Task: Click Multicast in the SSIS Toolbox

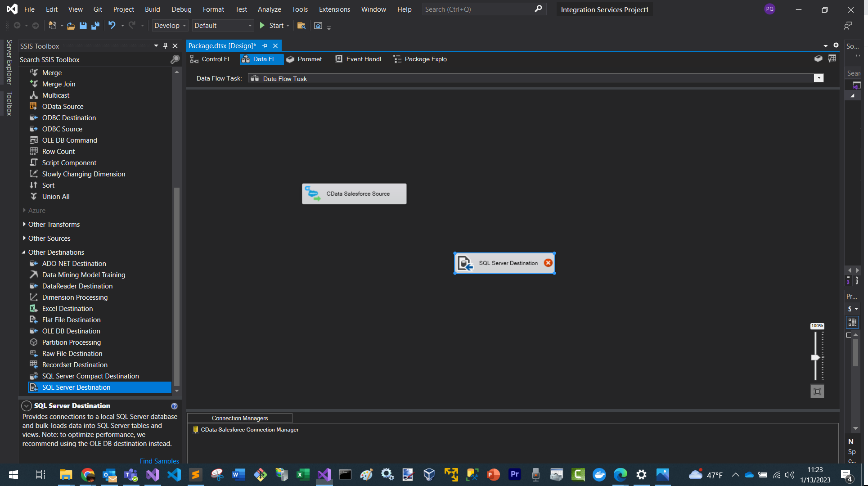Action: (x=56, y=95)
